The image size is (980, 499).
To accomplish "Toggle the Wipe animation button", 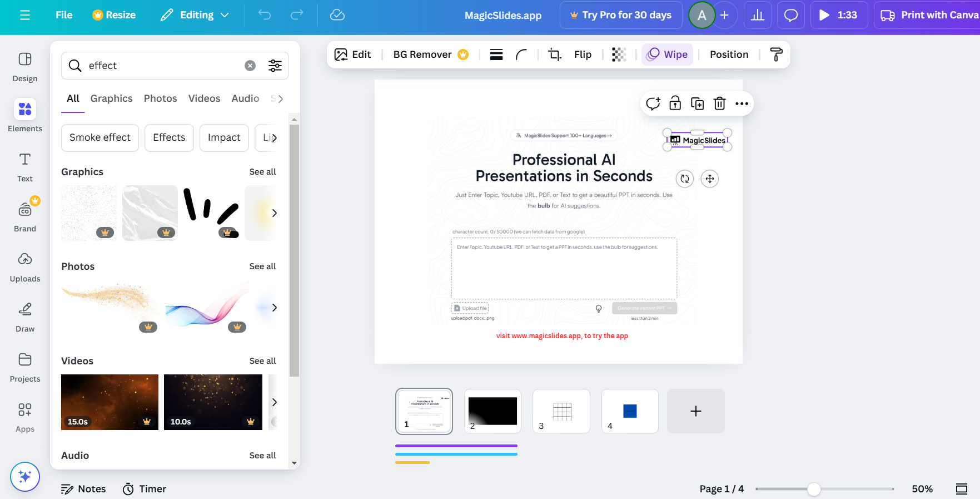I will [x=668, y=55].
